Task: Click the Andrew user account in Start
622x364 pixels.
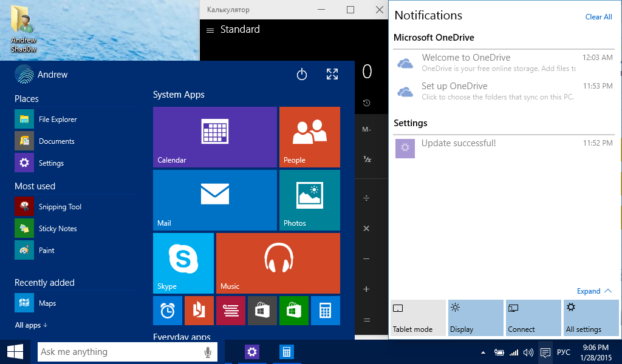Action: [x=41, y=75]
